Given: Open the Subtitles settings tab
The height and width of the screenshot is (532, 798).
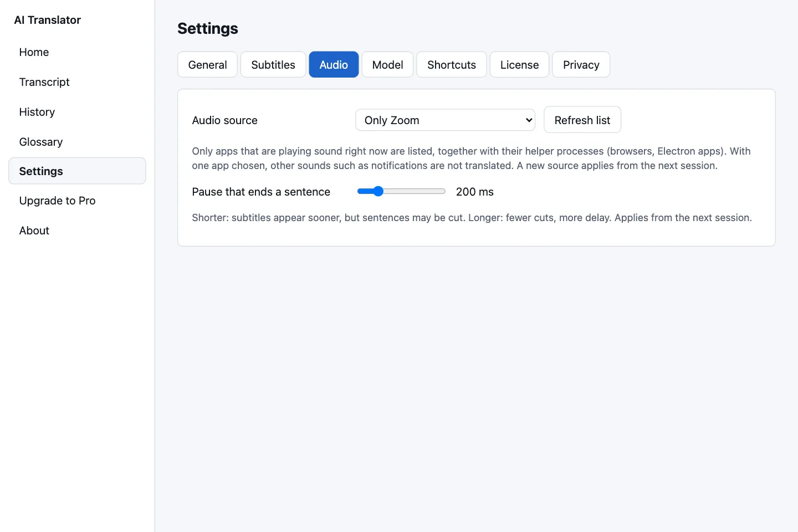Looking at the screenshot, I should point(273,65).
